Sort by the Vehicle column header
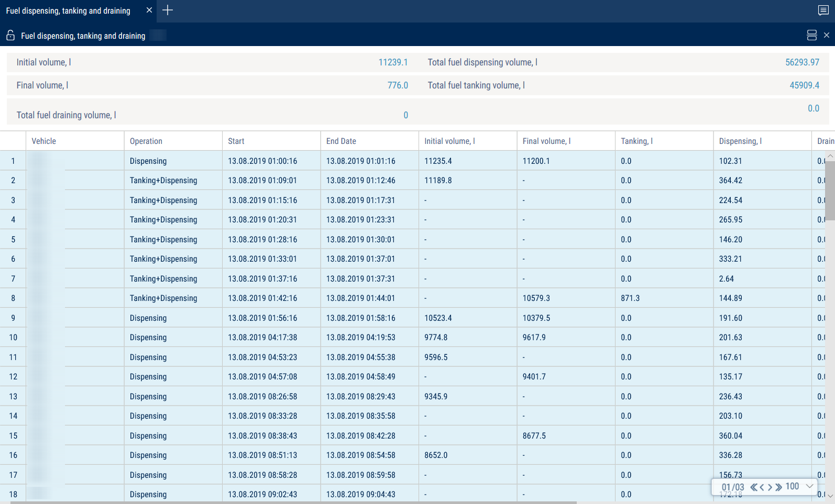Image resolution: width=835 pixels, height=504 pixels. pos(74,141)
